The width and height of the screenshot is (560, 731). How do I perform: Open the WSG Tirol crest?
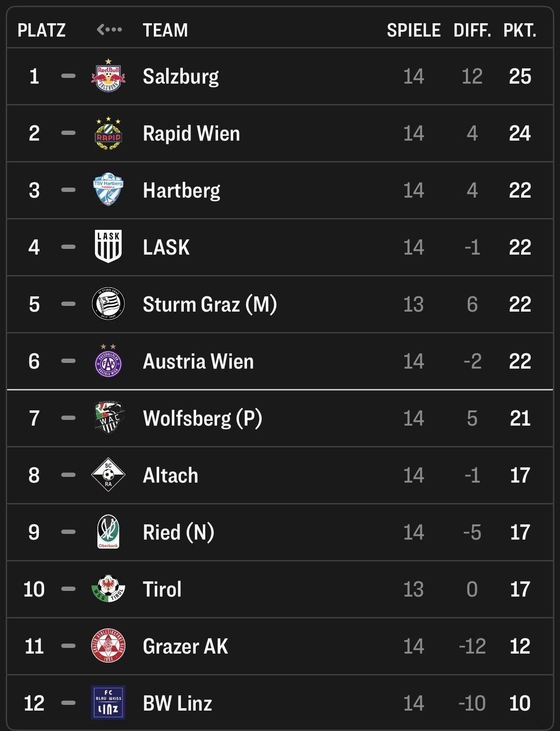(108, 589)
